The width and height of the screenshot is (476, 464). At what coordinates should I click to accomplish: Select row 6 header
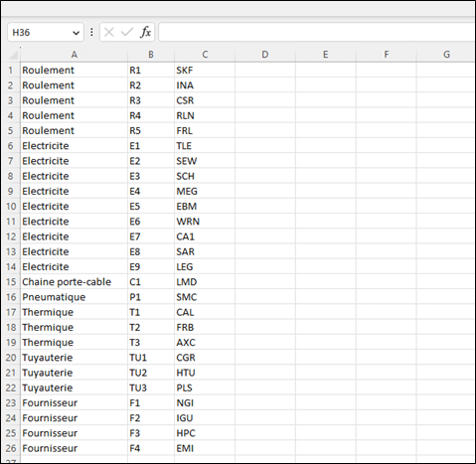tap(11, 146)
